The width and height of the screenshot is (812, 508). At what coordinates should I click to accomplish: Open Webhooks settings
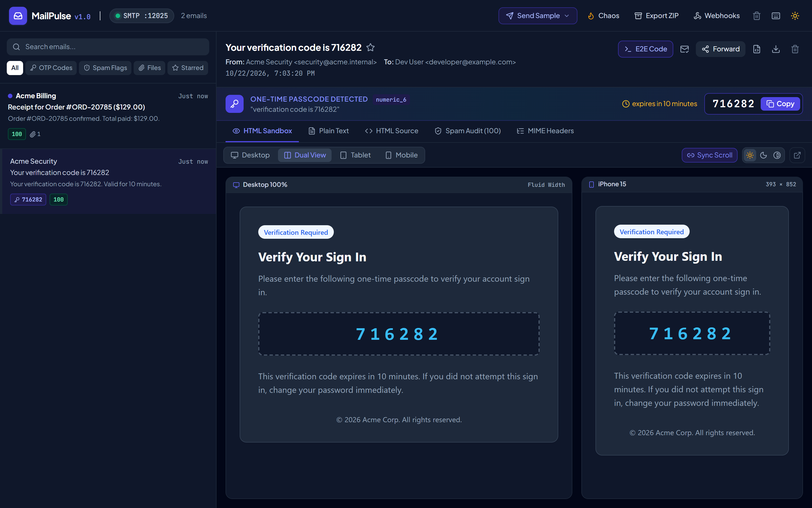click(716, 16)
